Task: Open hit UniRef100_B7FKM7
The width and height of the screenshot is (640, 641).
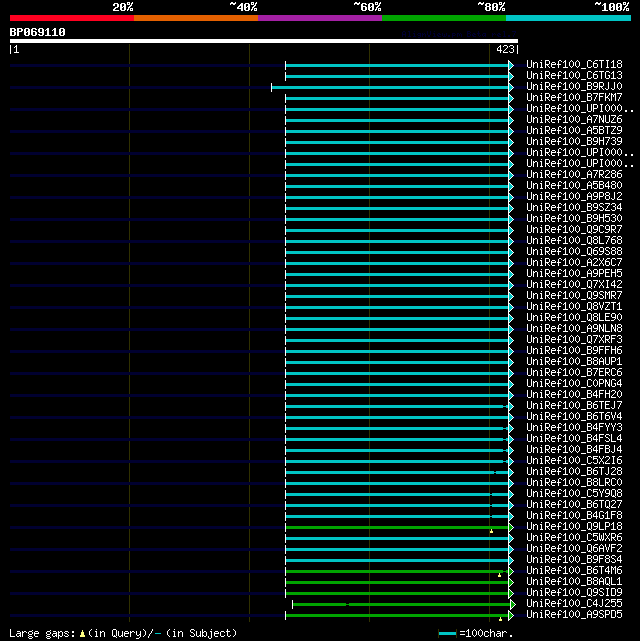Action: coord(574,97)
